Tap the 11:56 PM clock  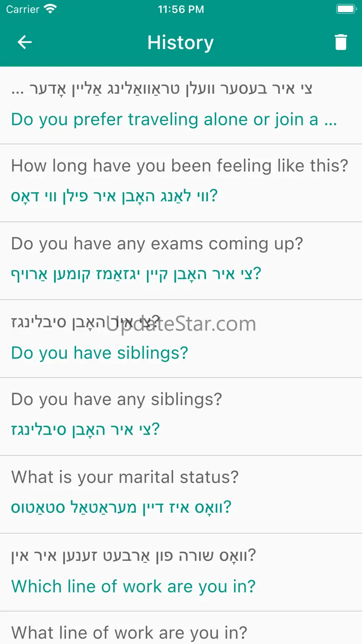181,9
